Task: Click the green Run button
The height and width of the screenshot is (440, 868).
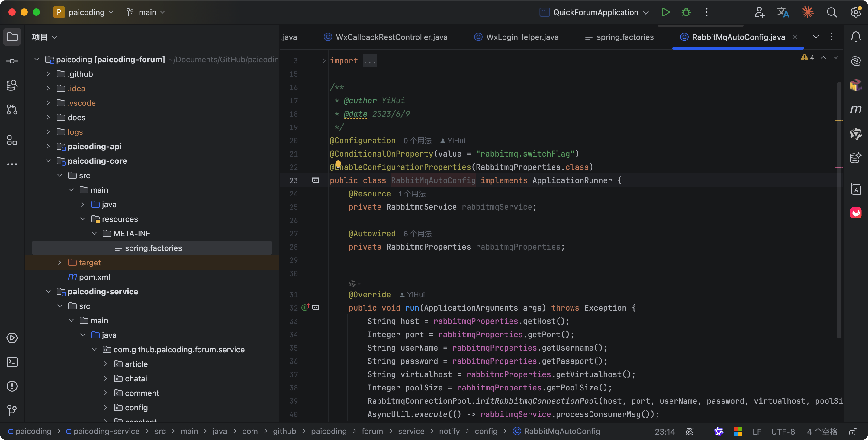Action: click(665, 12)
